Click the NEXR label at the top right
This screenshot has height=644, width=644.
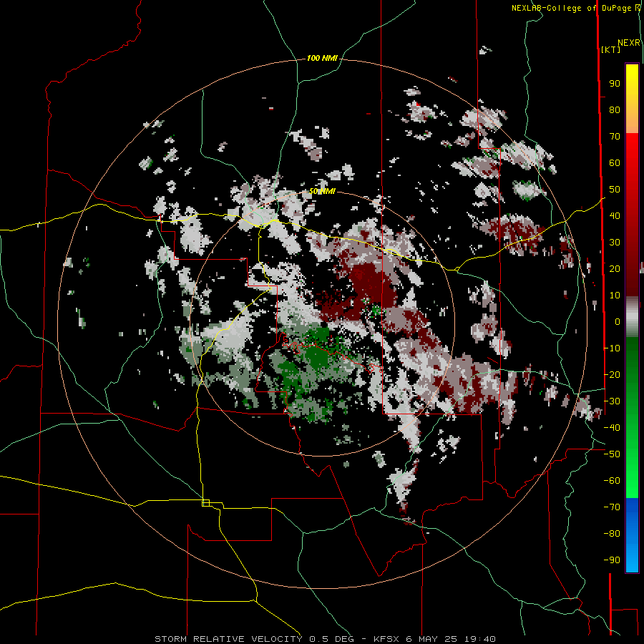(629, 43)
